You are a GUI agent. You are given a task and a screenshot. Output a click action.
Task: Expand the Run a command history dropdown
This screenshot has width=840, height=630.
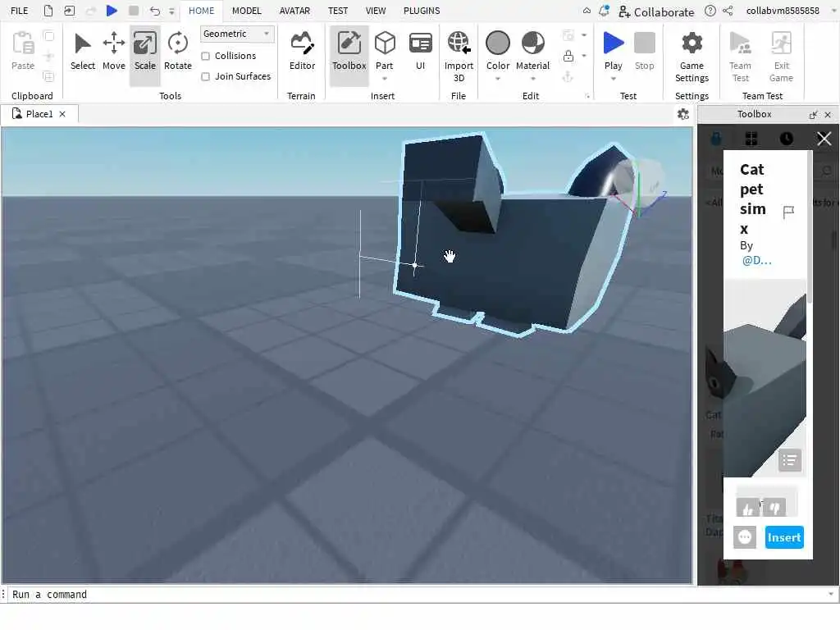pos(831,594)
